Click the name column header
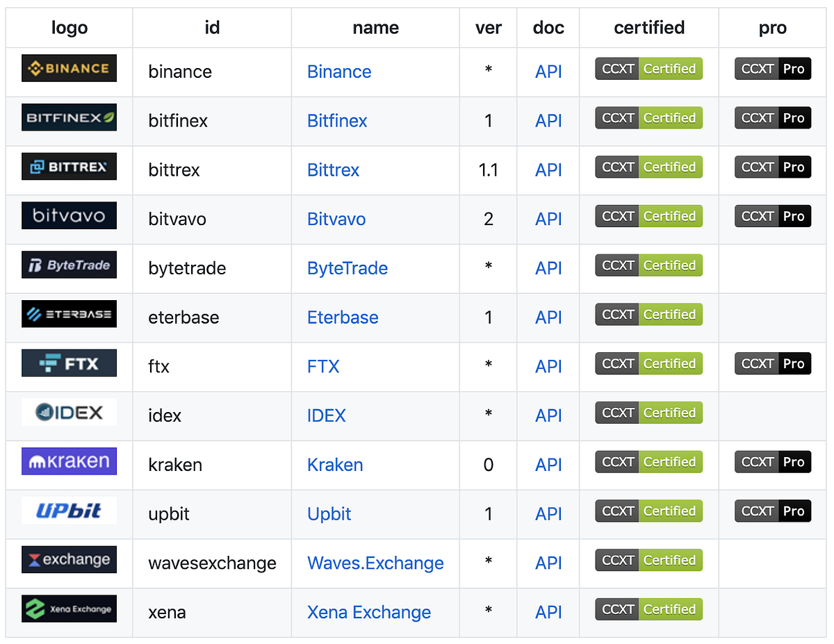 (x=375, y=28)
